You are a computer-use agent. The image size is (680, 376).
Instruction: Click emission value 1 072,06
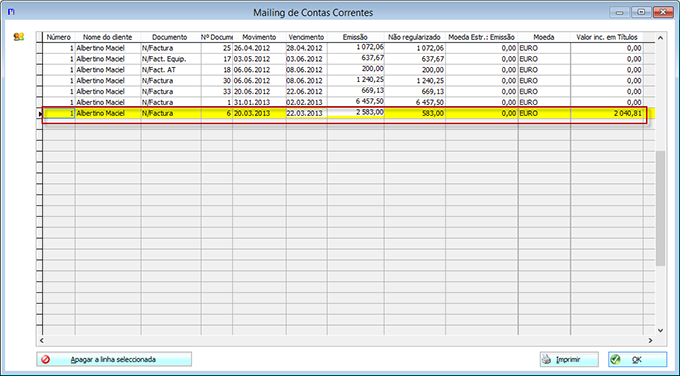click(355, 48)
